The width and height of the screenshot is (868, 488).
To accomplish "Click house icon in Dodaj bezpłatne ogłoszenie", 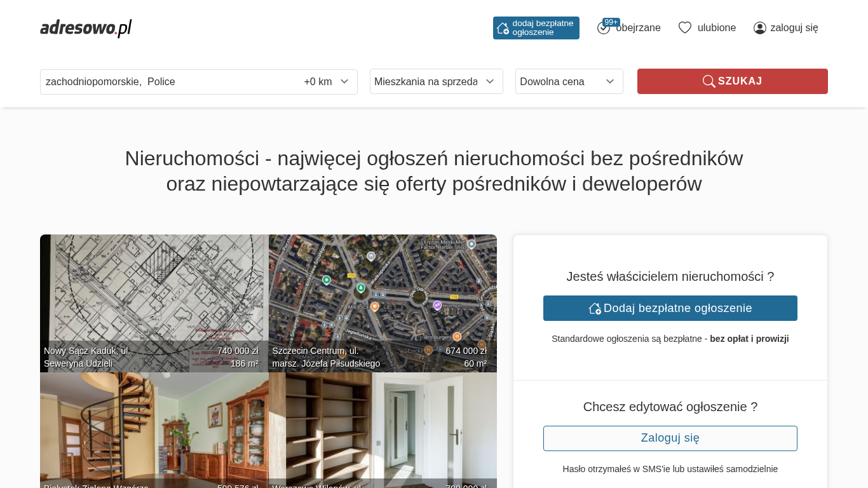I will pyautogui.click(x=595, y=308).
